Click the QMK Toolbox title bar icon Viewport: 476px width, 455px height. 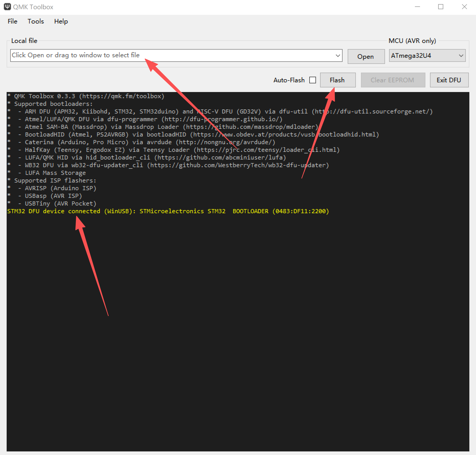[x=7, y=7]
